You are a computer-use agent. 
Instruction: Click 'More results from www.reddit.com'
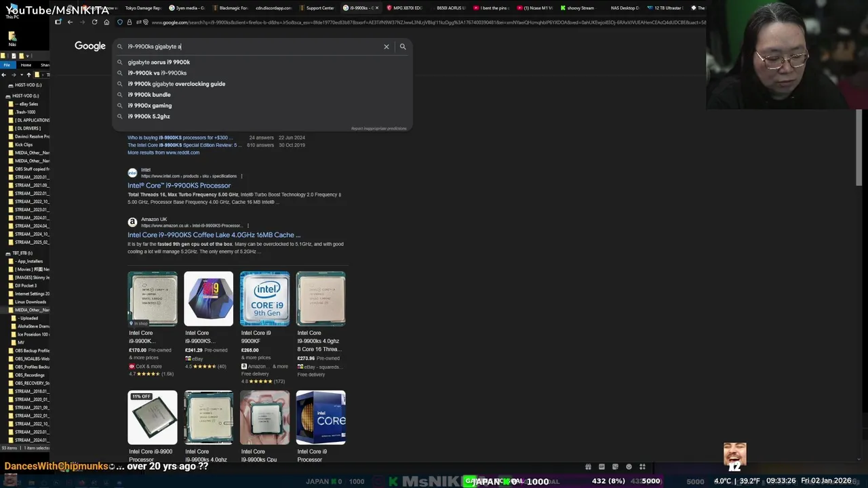point(163,152)
